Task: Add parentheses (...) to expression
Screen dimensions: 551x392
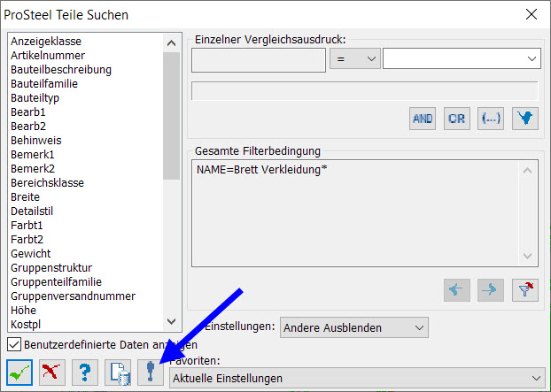Action: click(x=491, y=119)
